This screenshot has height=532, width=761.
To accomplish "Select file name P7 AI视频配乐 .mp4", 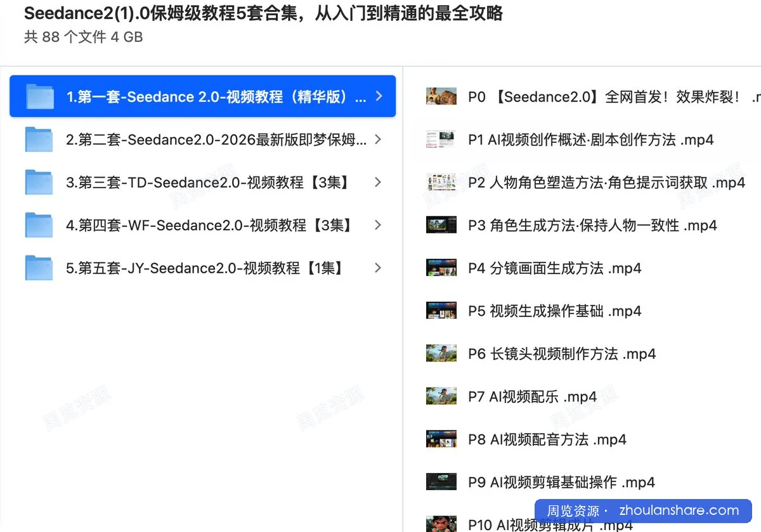I will pyautogui.click(x=532, y=397).
